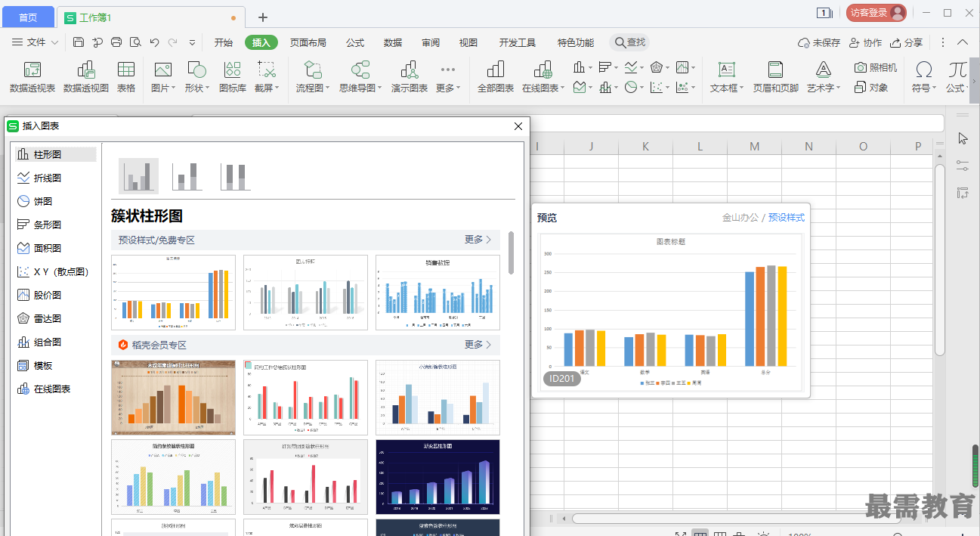Click the 预设样式 link in preview
Viewport: 980px width, 536px height.
point(787,218)
